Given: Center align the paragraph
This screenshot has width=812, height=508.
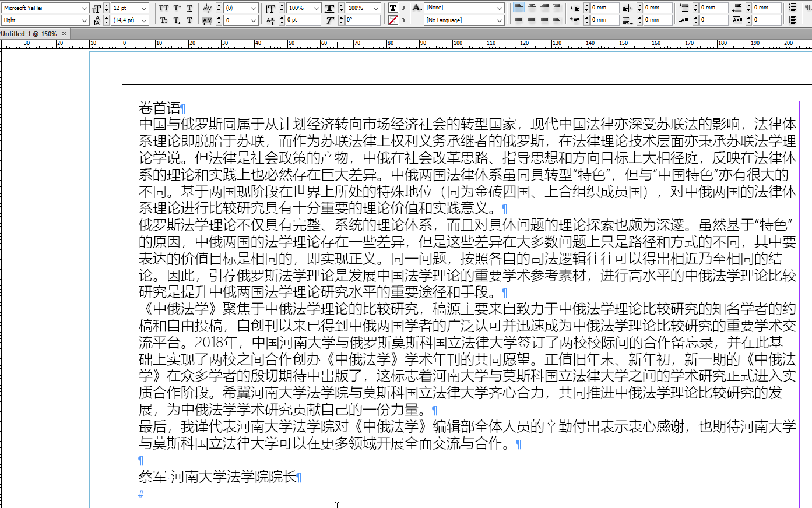Looking at the screenshot, I should pyautogui.click(x=532, y=8).
